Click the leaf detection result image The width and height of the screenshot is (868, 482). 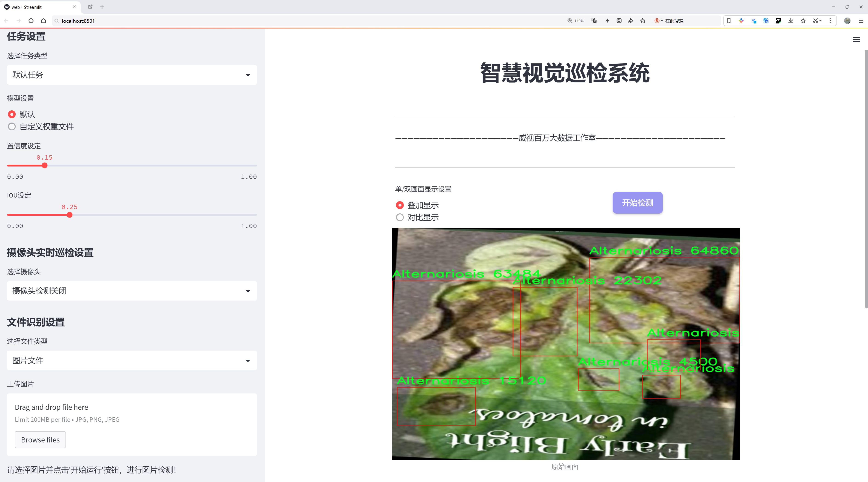tap(566, 344)
